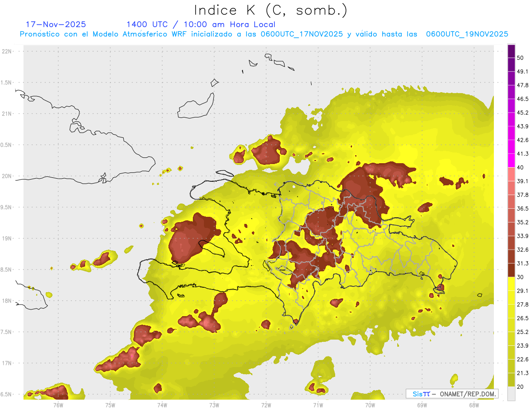Click the color scale label '23.9'
Viewport: 532px width, 411px height.
pyautogui.click(x=523, y=345)
